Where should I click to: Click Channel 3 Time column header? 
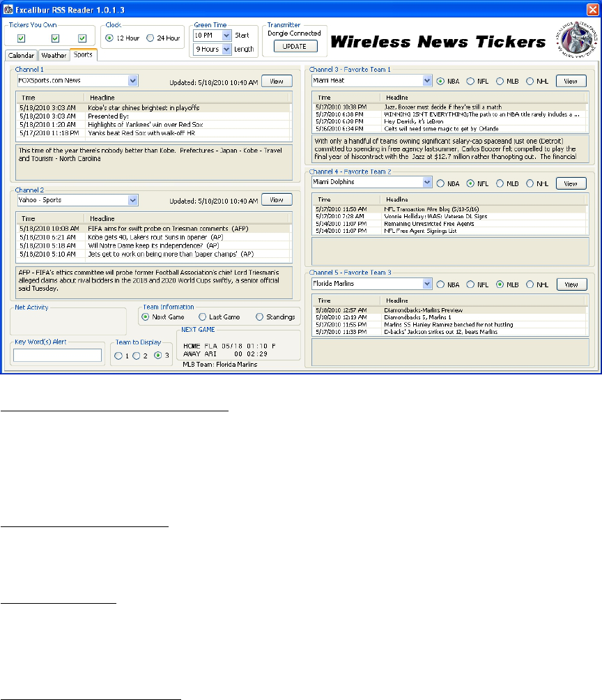click(x=346, y=98)
